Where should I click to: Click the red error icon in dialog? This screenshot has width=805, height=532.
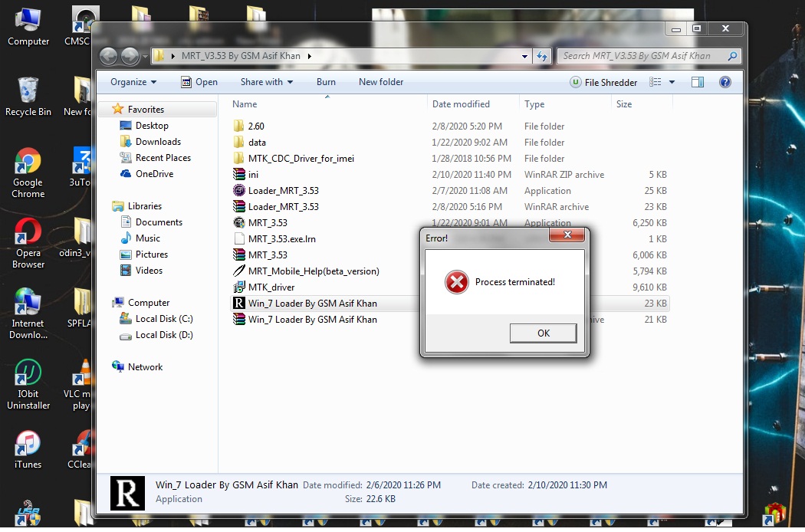[x=456, y=282]
